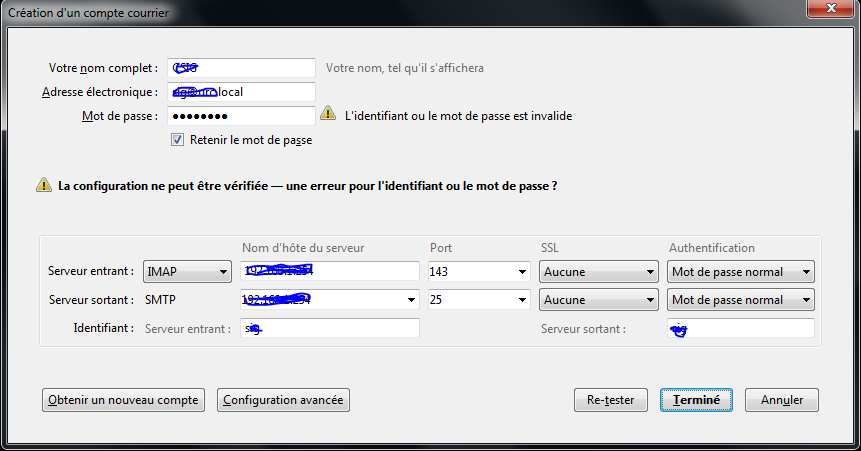Open Configuration avancée

click(x=283, y=400)
